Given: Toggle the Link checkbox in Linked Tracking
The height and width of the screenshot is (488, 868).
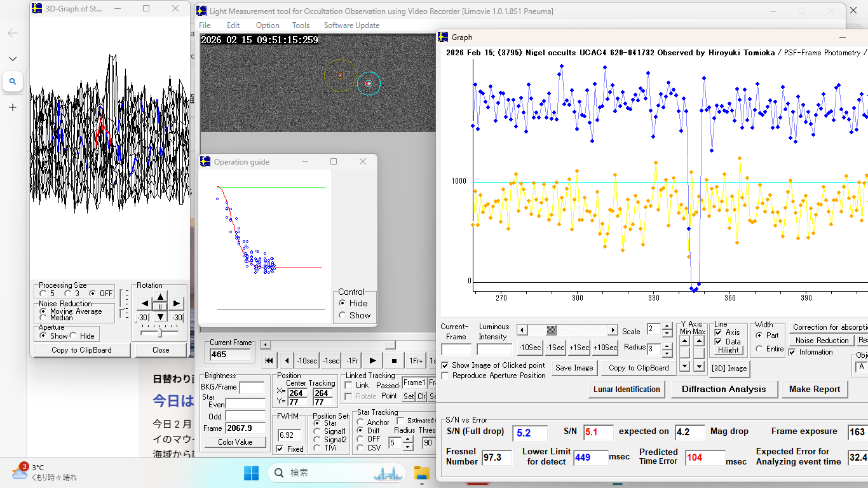Looking at the screenshot, I should [x=348, y=385].
